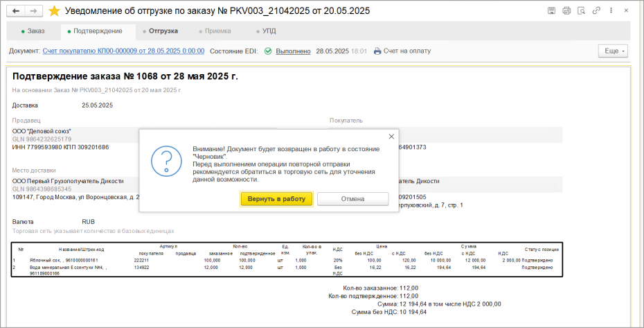Click the Яблочный сок table row name

pos(64,261)
